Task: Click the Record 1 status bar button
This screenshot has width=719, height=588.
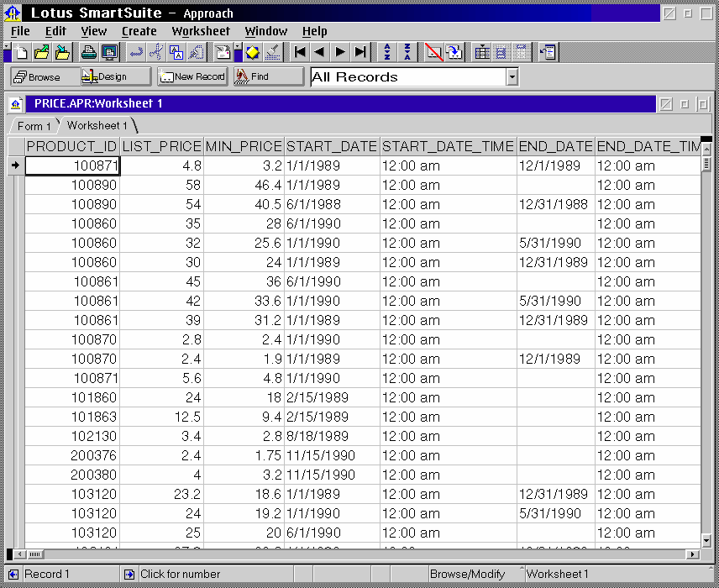Action: coord(71,575)
